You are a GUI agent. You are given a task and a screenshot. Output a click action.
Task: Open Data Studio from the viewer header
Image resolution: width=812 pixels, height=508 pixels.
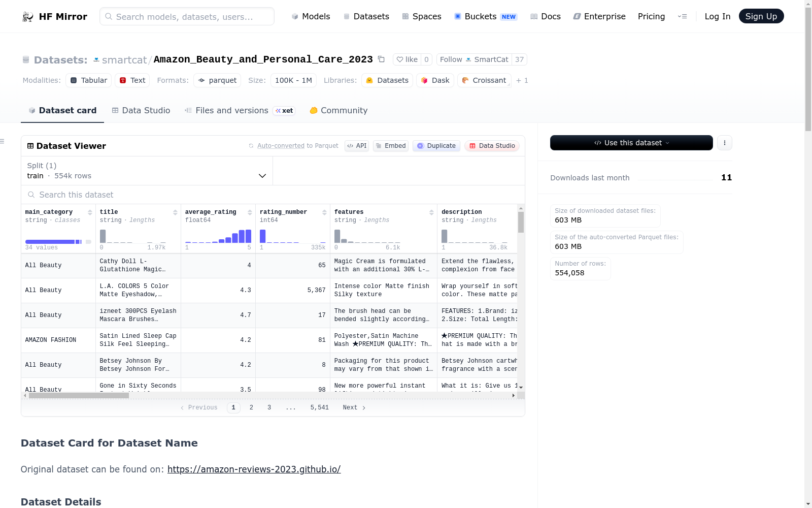click(x=492, y=146)
